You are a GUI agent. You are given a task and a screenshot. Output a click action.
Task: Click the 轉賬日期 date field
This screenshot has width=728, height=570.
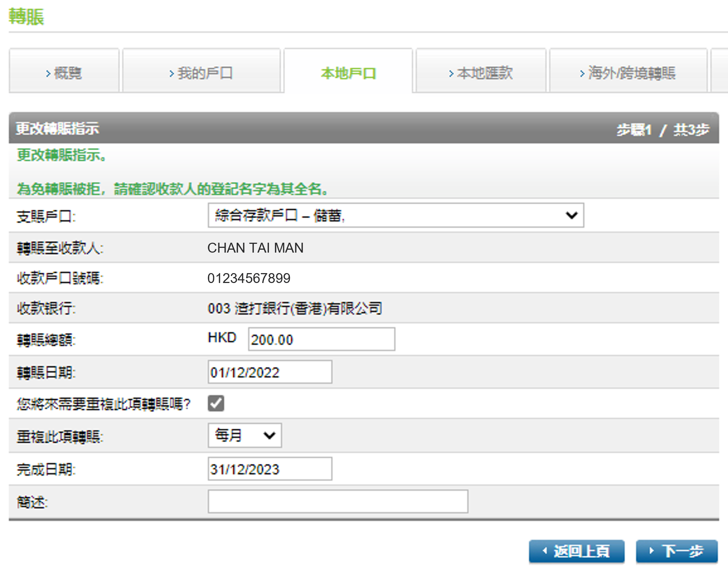[269, 372]
